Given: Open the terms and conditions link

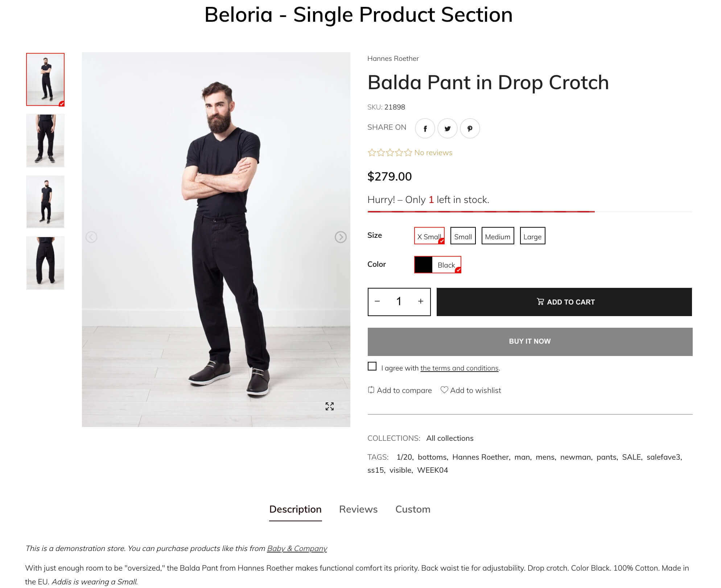Looking at the screenshot, I should pyautogui.click(x=459, y=368).
